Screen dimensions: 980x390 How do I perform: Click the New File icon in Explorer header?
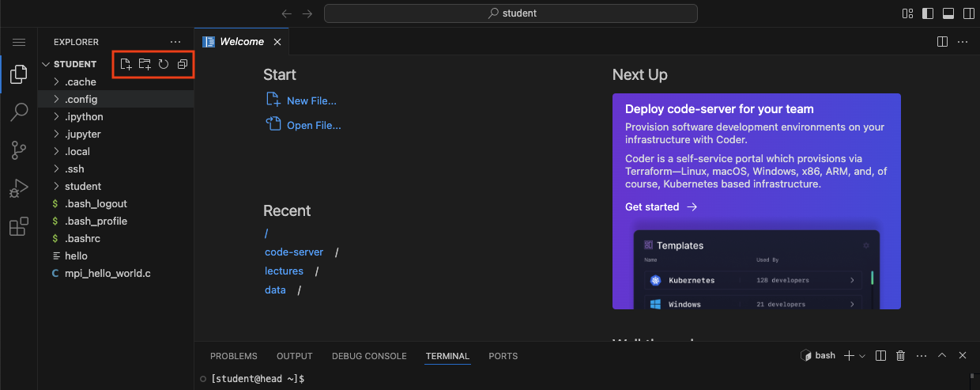(126, 64)
